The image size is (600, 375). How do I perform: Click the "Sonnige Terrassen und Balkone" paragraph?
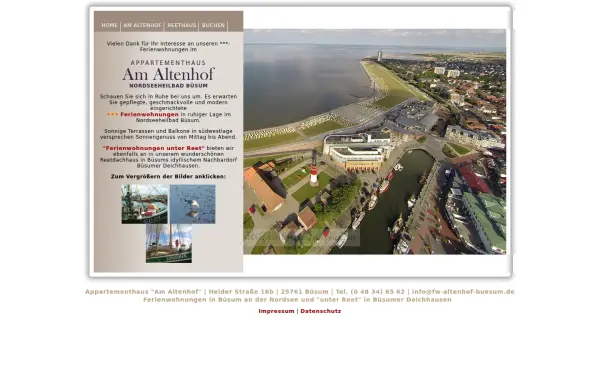click(168, 134)
